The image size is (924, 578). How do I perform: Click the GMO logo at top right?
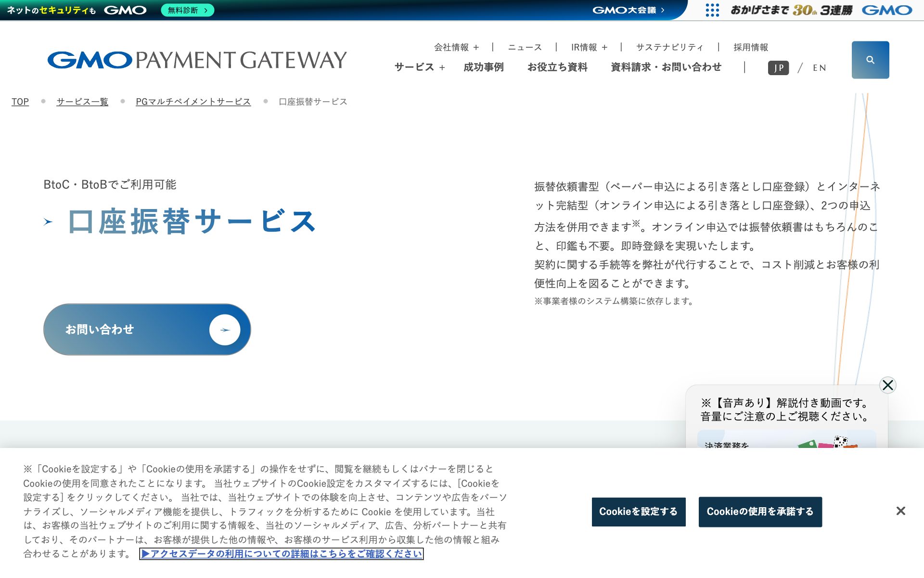click(886, 10)
